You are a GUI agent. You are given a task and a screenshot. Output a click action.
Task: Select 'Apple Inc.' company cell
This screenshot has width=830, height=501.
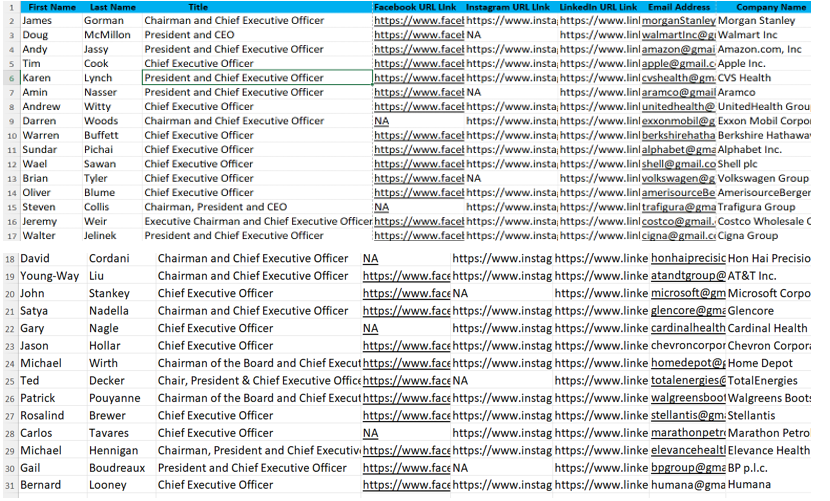[x=764, y=64]
